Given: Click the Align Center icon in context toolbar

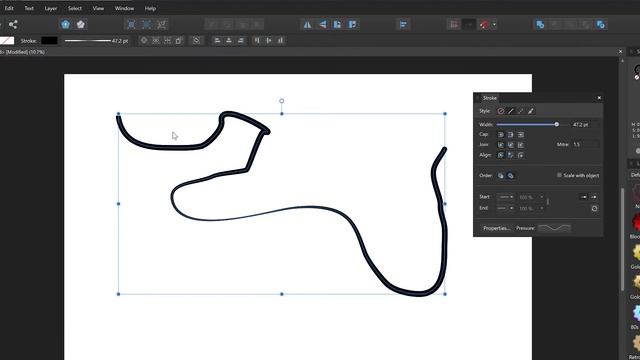Looking at the screenshot, I should coord(229,40).
